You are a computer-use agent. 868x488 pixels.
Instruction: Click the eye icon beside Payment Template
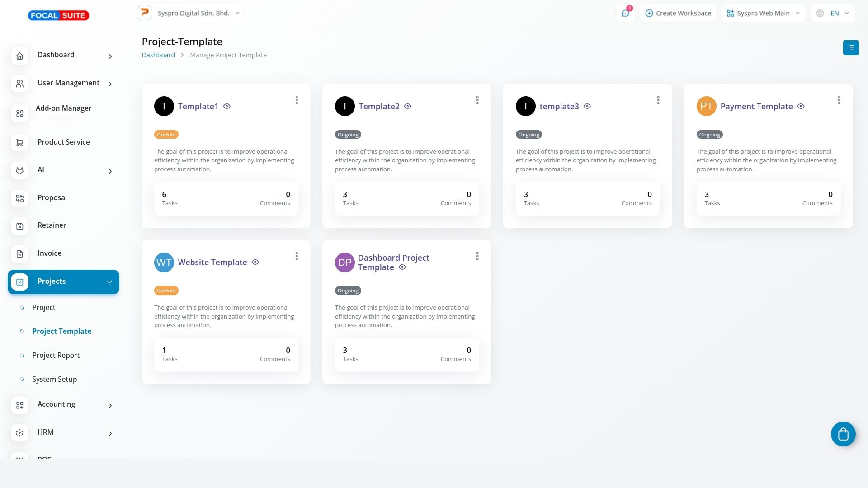(x=801, y=107)
